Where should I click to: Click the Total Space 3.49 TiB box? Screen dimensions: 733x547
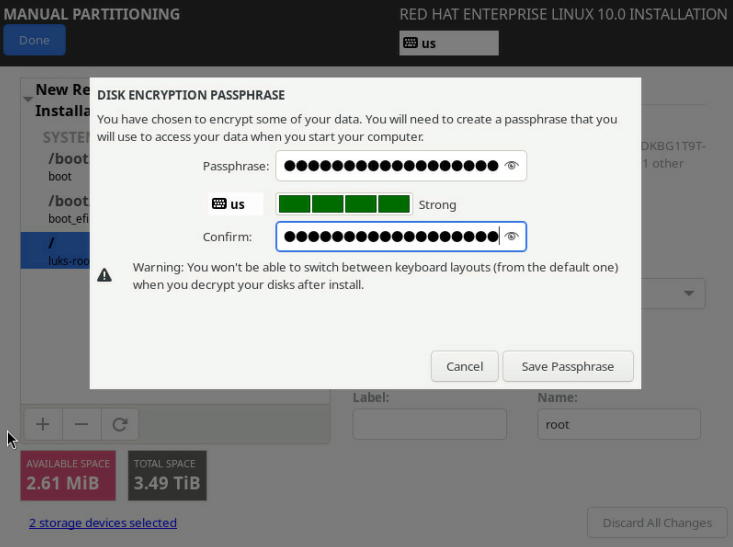167,475
